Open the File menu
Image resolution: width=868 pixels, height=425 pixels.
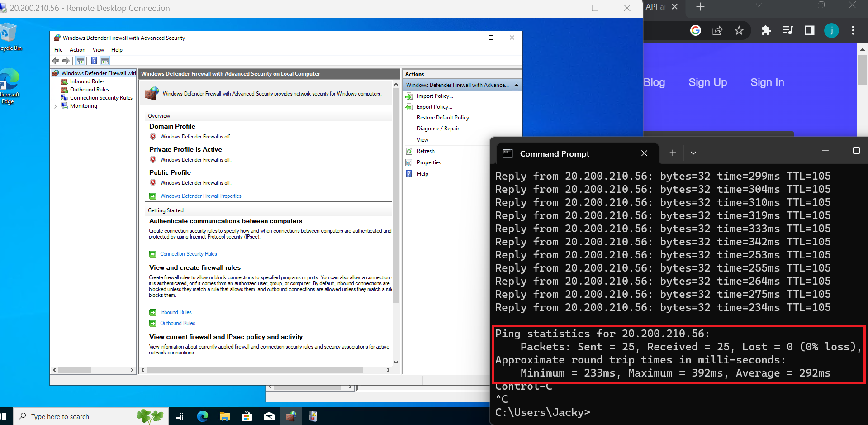click(x=58, y=50)
